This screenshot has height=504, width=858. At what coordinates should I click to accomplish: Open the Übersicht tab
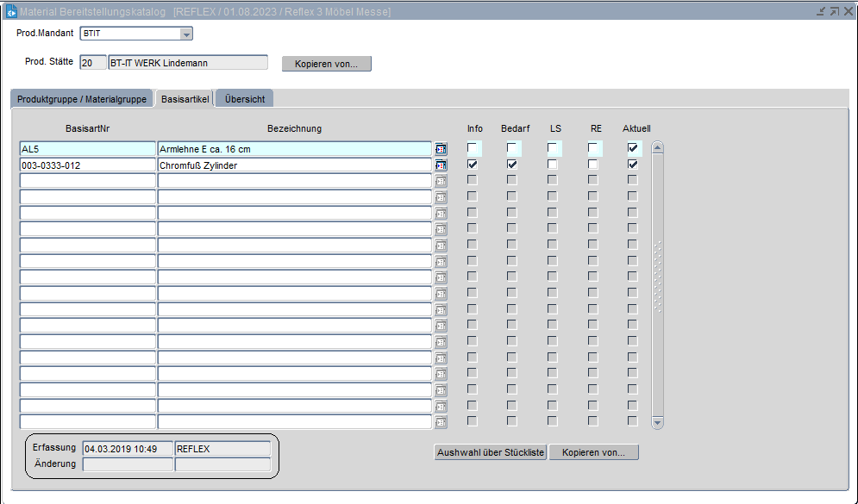[x=245, y=99]
